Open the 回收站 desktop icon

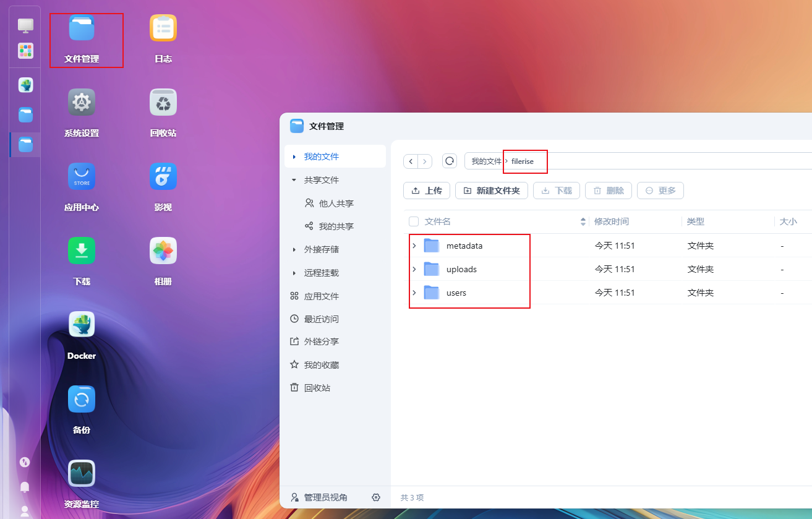[x=163, y=103]
